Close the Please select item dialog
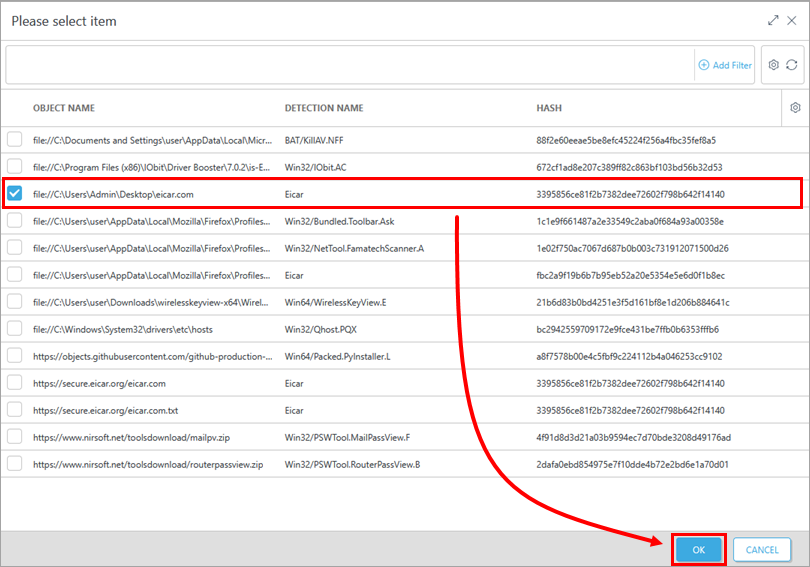This screenshot has height=567, width=810. (793, 20)
